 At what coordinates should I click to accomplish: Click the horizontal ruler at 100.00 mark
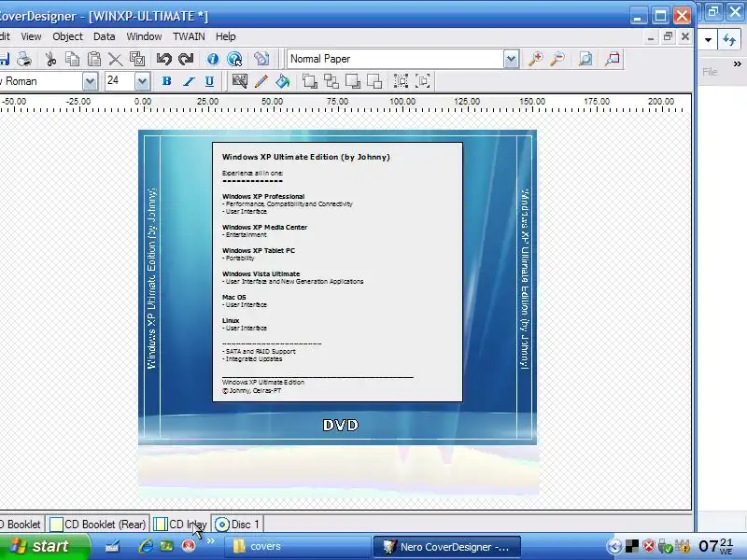(x=402, y=102)
